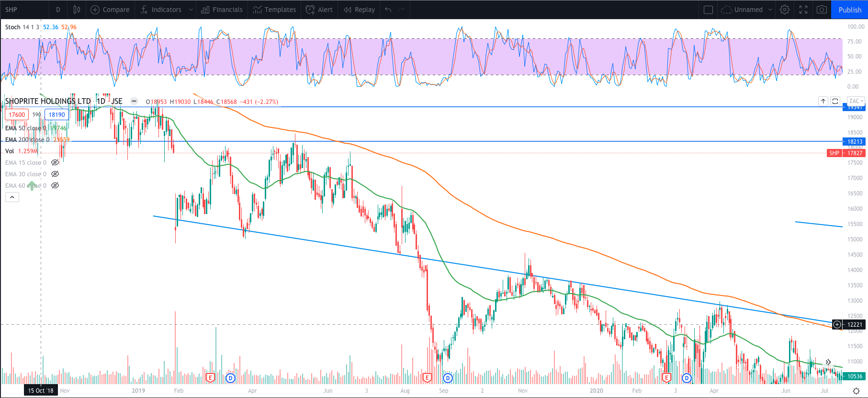Toggle visibility of EMA 30 indicator

55,174
